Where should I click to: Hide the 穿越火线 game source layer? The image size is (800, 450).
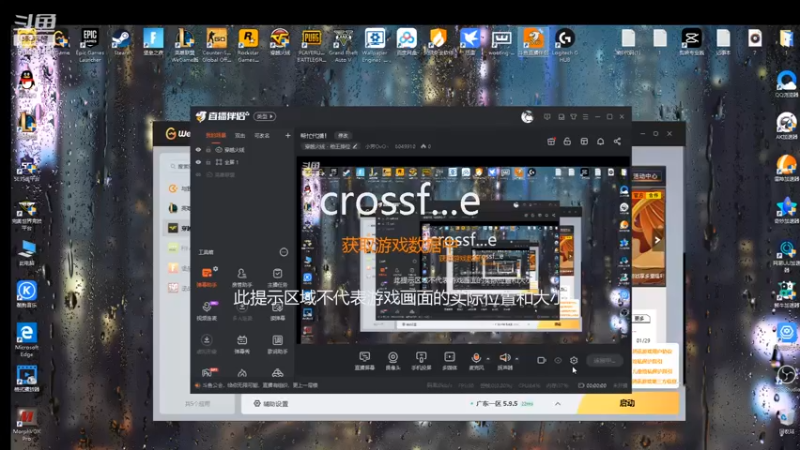pyautogui.click(x=198, y=149)
